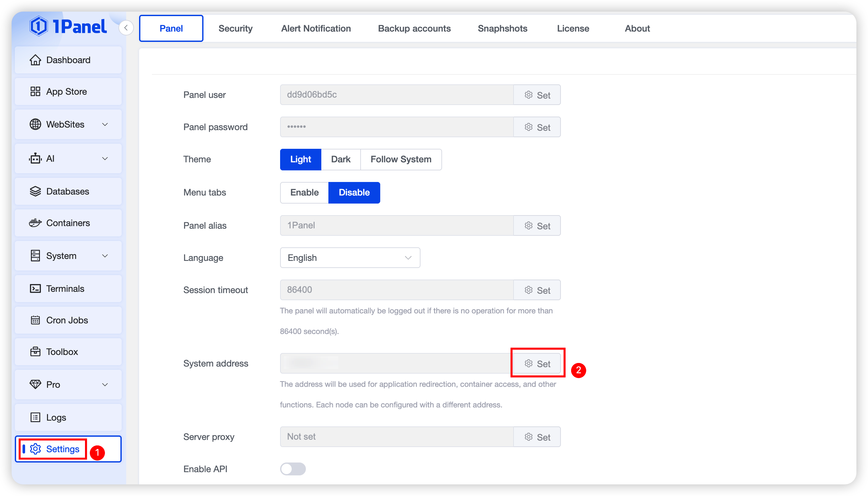The height and width of the screenshot is (496, 868).
Task: Open Containers docker whale icon
Action: [x=35, y=223]
